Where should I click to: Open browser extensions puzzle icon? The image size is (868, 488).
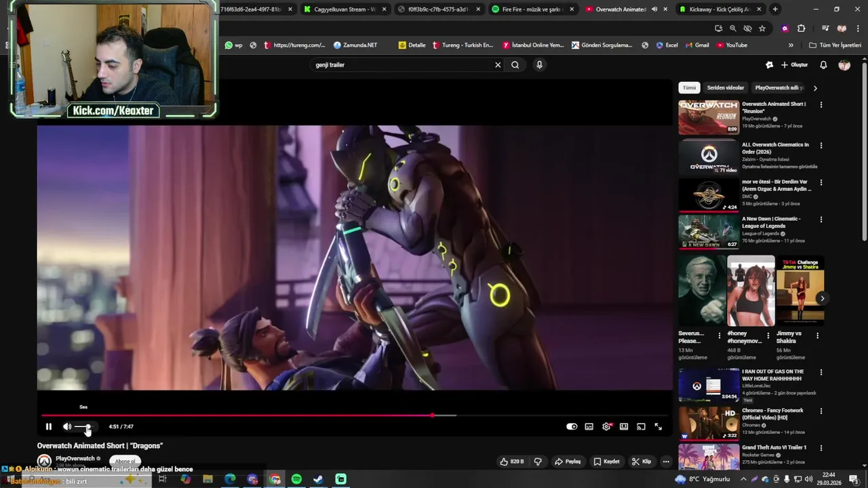pyautogui.click(x=802, y=28)
